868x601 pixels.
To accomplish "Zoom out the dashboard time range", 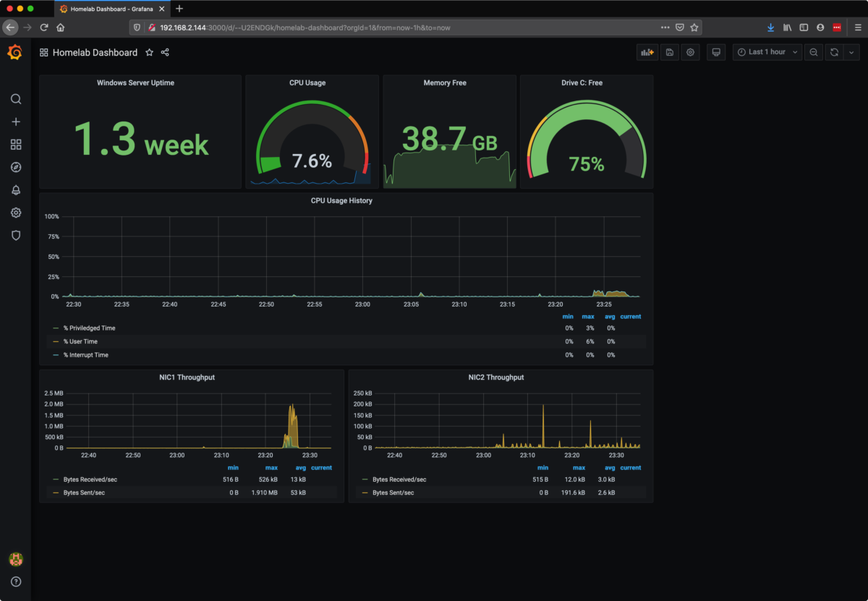I will coord(813,52).
